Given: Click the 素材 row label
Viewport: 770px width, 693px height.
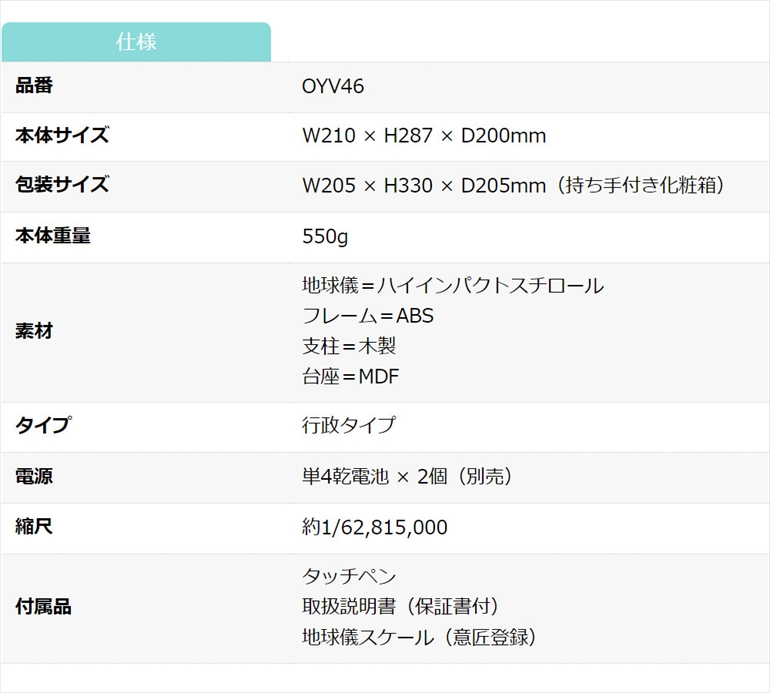Looking at the screenshot, I should pyautogui.click(x=34, y=331).
